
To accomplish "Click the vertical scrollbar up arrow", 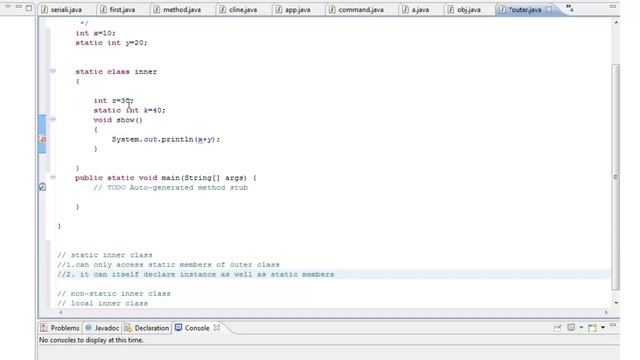I will pyautogui.click(x=616, y=22).
